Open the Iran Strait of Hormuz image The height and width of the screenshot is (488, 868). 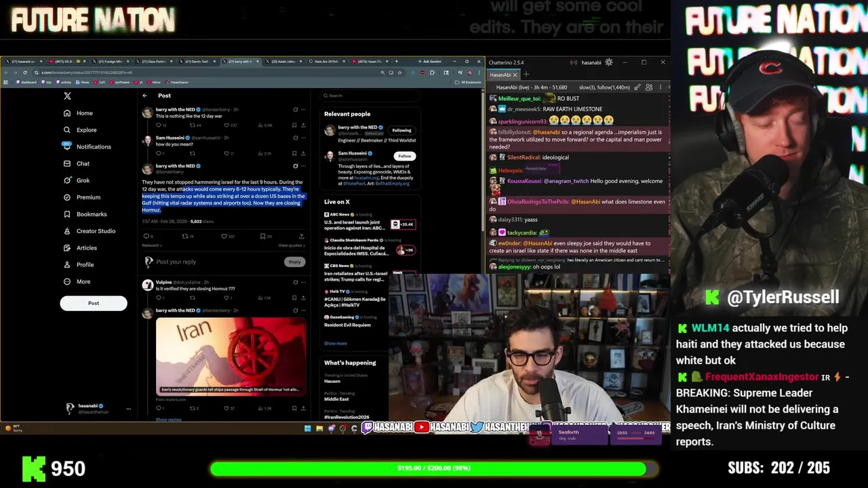231,356
